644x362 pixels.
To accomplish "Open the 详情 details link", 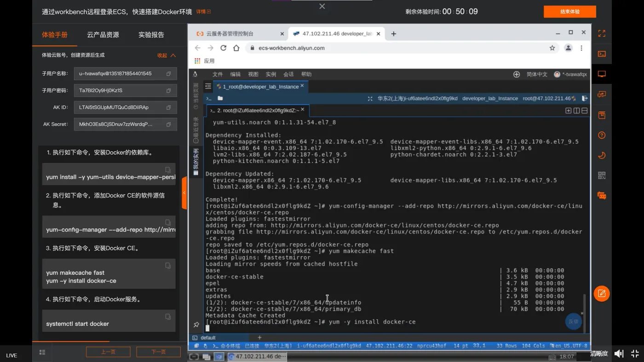I will (203, 11).
